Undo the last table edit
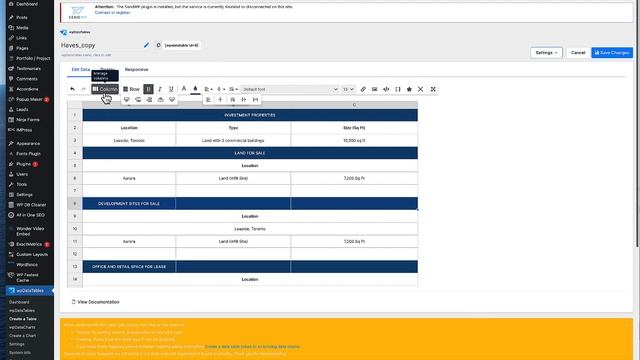 pyautogui.click(x=73, y=89)
